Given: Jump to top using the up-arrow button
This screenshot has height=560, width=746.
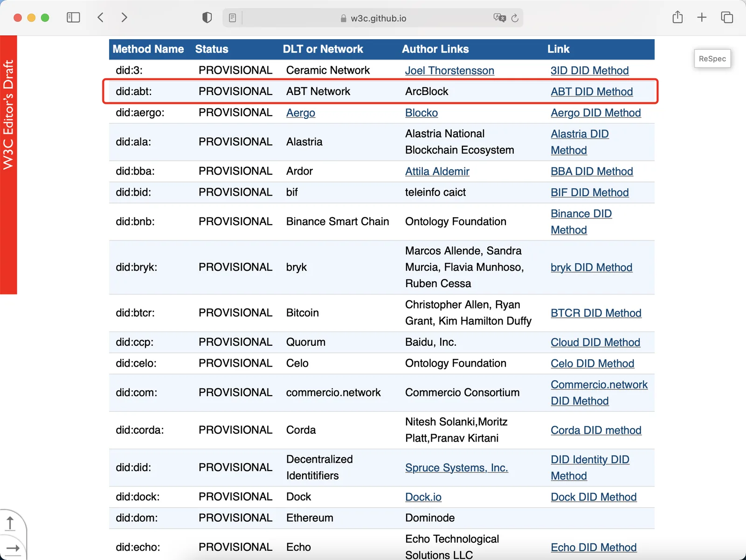Looking at the screenshot, I should click(10, 523).
